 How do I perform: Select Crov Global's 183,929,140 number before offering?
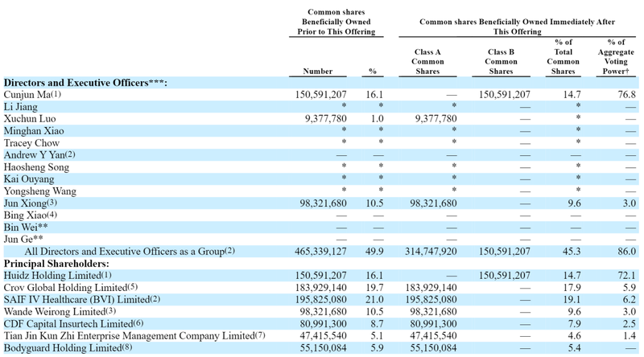pos(320,288)
